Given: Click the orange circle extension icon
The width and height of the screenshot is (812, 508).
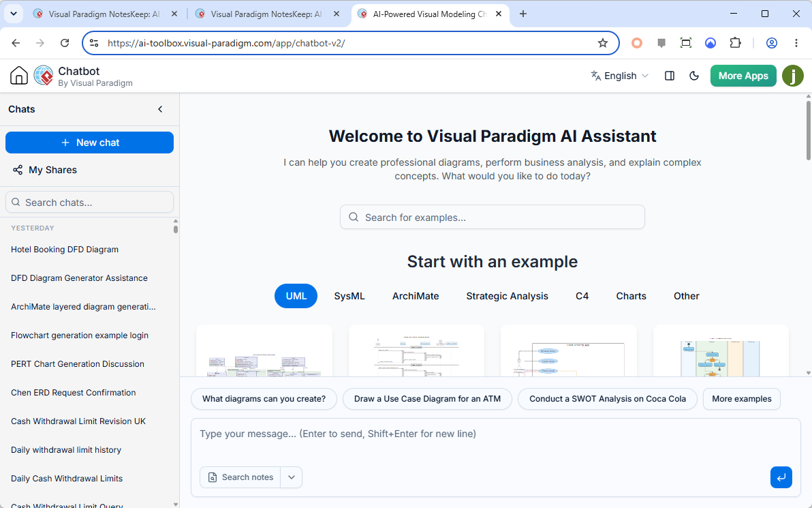Looking at the screenshot, I should [637, 43].
